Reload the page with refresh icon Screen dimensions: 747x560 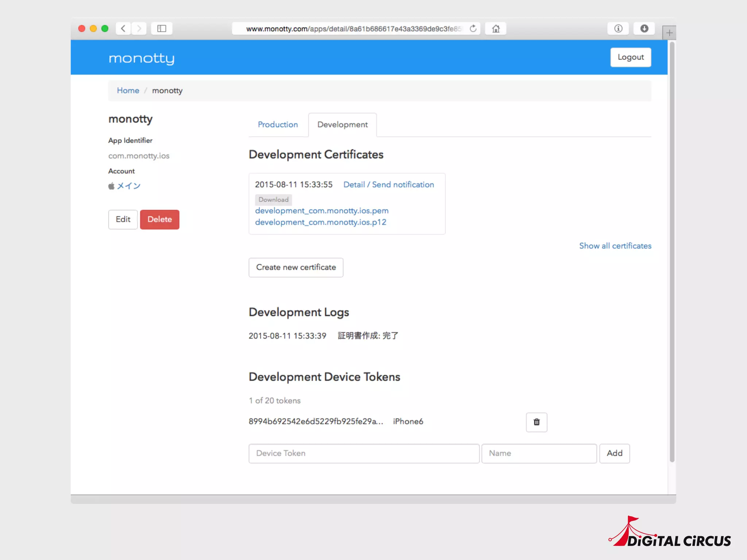[x=473, y=28]
